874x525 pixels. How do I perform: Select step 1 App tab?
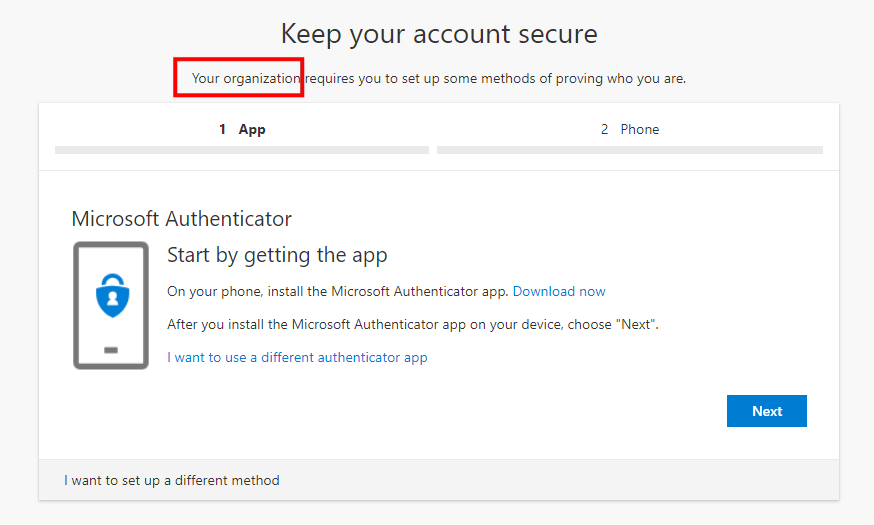242,129
